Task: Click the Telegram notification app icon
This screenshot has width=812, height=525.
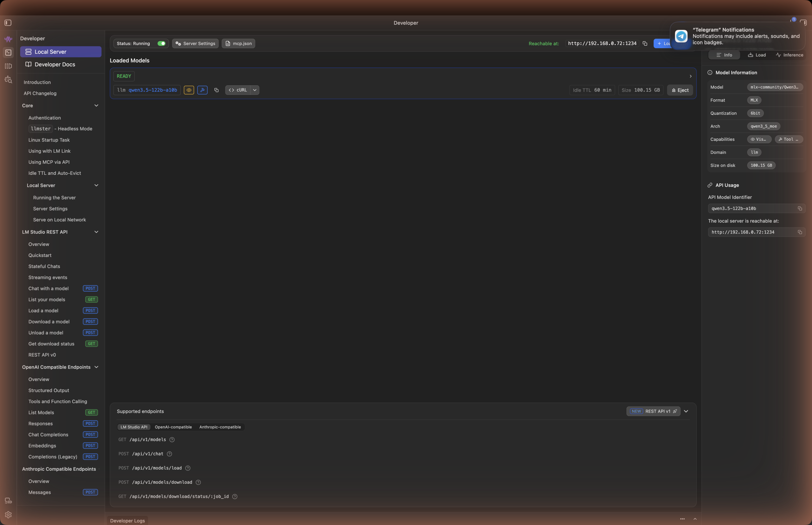Action: [x=681, y=36]
